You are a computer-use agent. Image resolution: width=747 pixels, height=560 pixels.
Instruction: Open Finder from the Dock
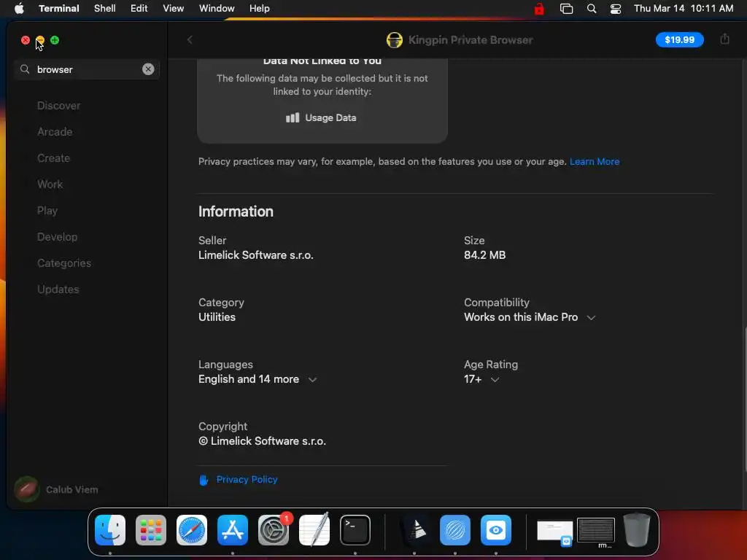pyautogui.click(x=110, y=530)
